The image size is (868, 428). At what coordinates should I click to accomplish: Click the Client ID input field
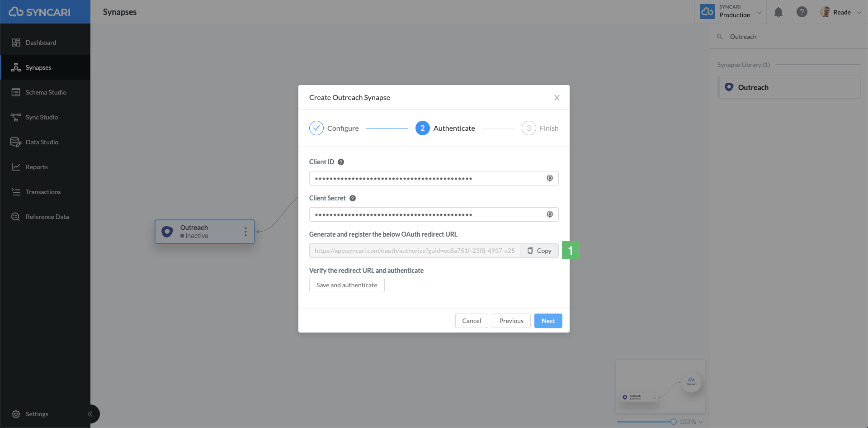click(434, 178)
